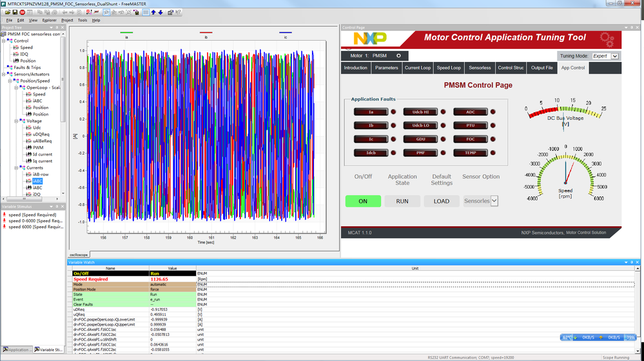The width and height of the screenshot is (644, 361).
Task: Open PWM recorder item in Voltage group
Action: [38, 148]
